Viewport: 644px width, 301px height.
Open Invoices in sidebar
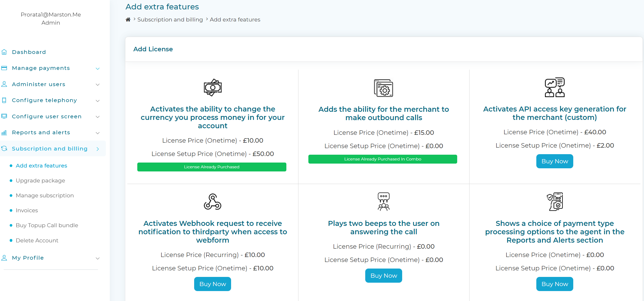27,210
